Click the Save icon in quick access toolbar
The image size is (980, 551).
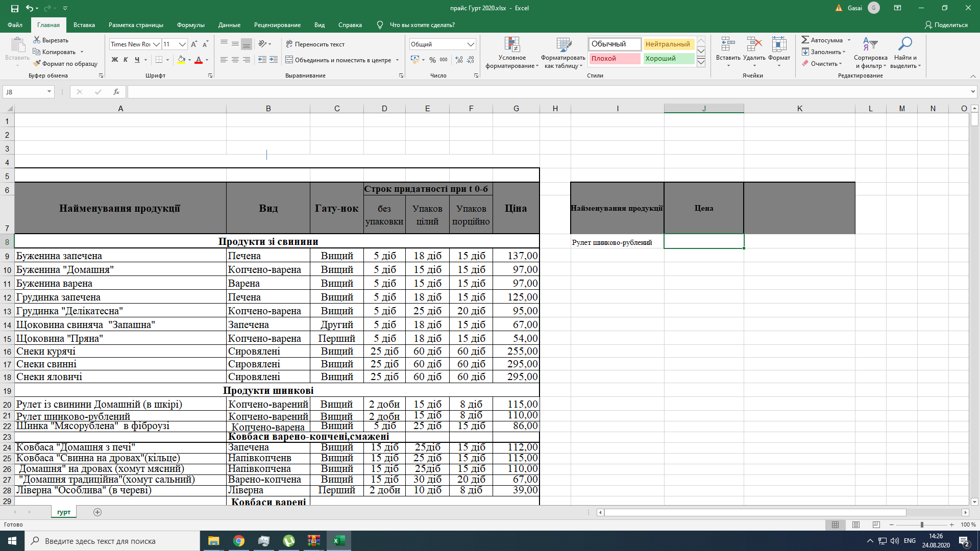(14, 8)
